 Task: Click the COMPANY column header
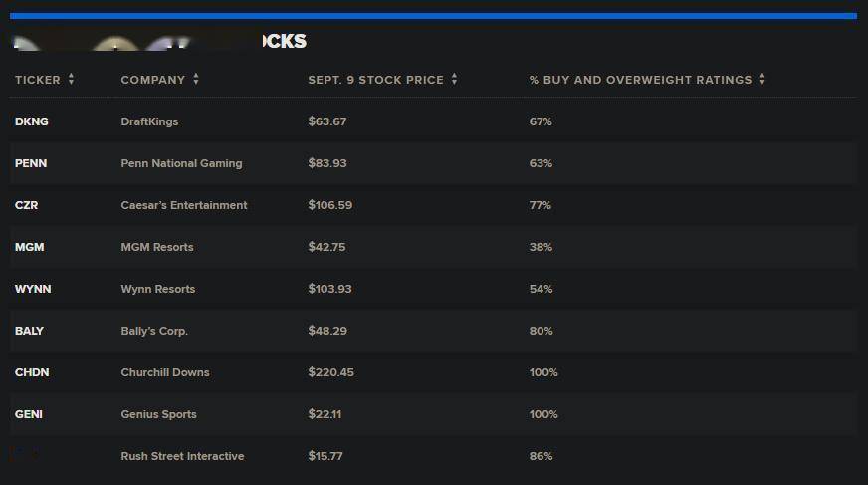tap(152, 80)
